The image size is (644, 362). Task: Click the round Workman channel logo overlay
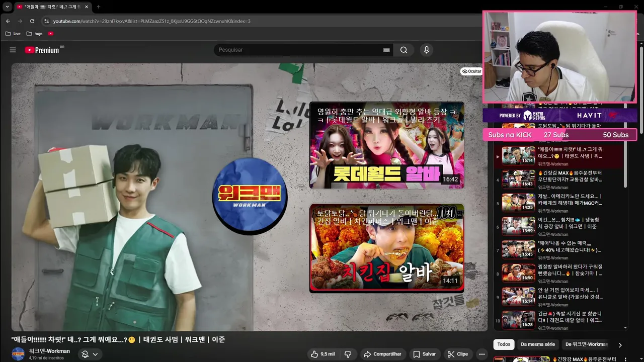coord(250,196)
